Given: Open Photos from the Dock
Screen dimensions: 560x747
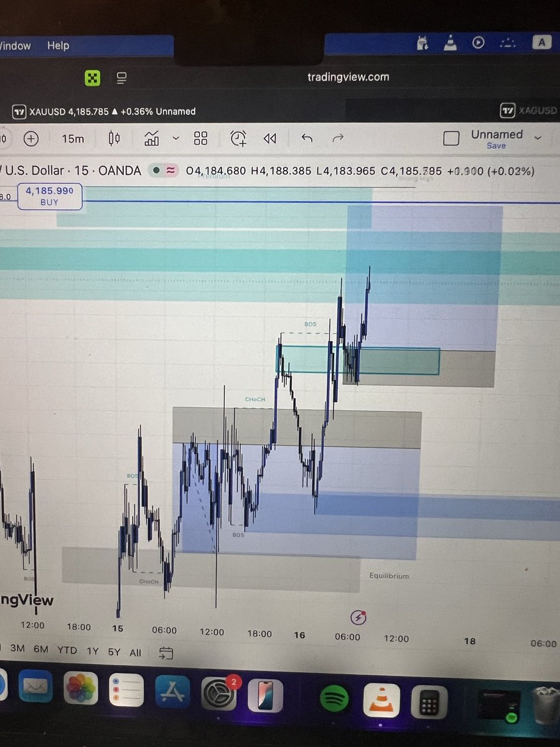Looking at the screenshot, I should (80, 688).
